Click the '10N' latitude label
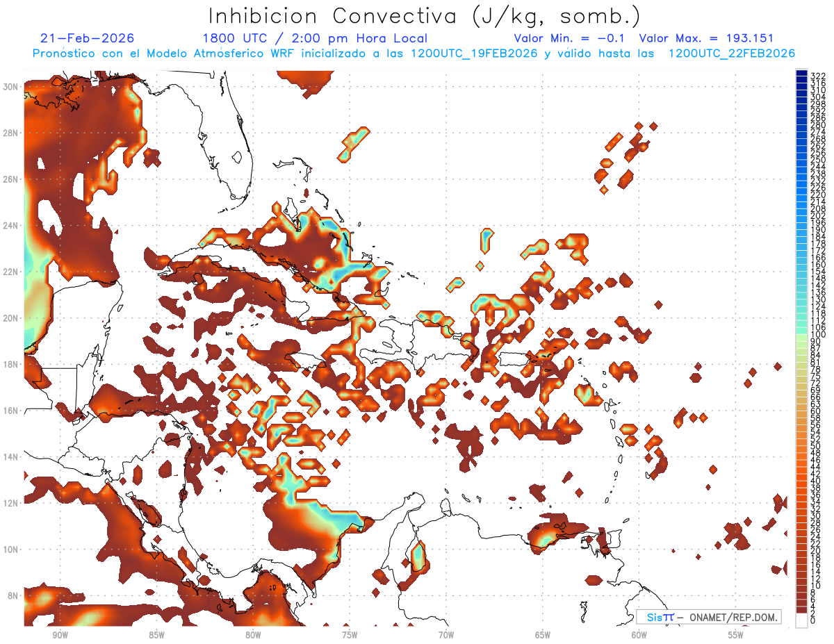The height and width of the screenshot is (644, 834). tap(10, 550)
